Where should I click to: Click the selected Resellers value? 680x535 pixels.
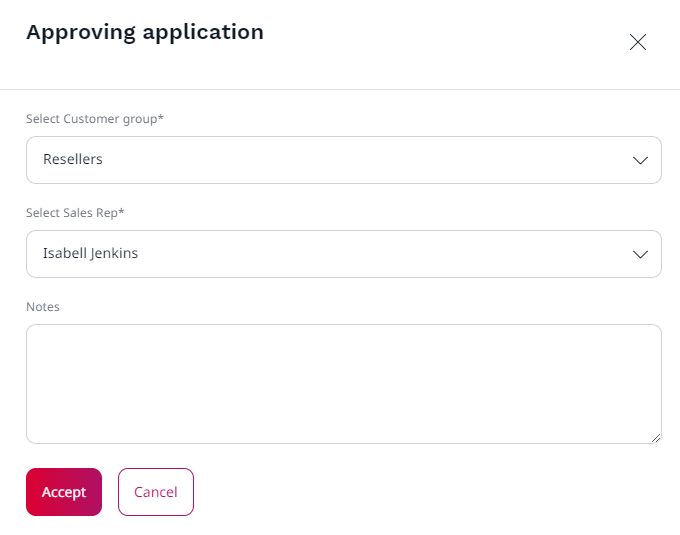click(x=73, y=159)
